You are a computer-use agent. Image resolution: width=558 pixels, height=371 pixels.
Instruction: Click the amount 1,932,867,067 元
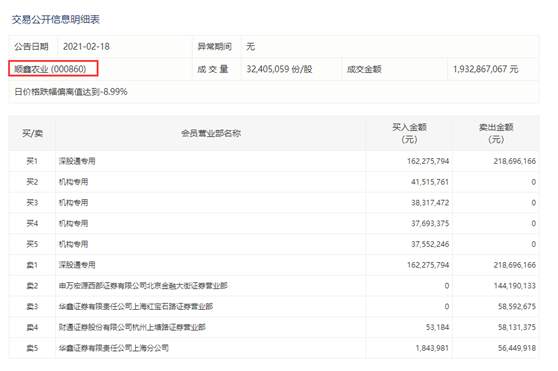(485, 69)
